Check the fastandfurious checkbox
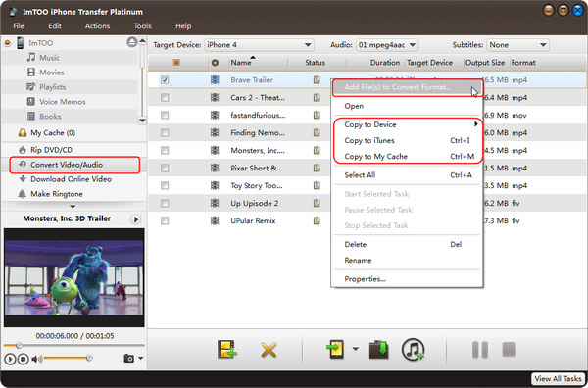Image resolution: width=588 pixels, height=388 pixels. [x=165, y=115]
